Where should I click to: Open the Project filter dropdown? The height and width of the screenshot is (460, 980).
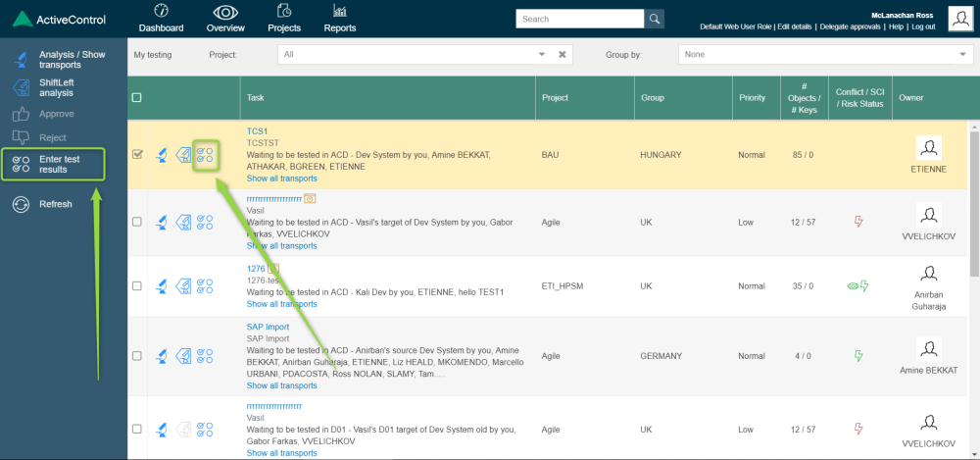pos(412,55)
